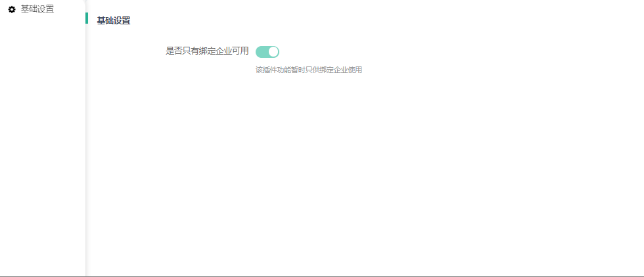
Task: Toggle the 是否只有绑定企业可用 switch
Action: tap(267, 52)
